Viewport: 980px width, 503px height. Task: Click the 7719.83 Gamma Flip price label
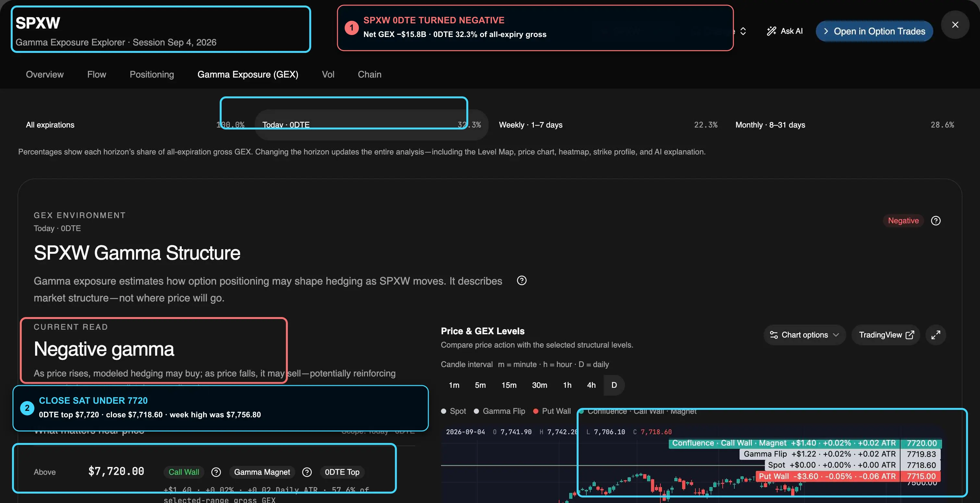pyautogui.click(x=920, y=454)
